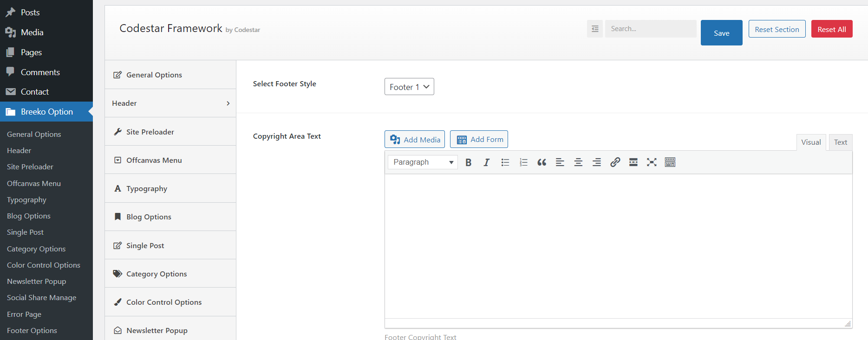Click the Add Media button
868x340 pixels.
point(415,140)
